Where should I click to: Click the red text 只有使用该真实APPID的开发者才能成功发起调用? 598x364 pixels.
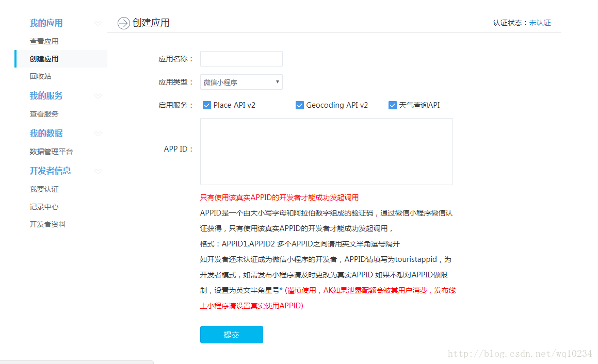(x=279, y=197)
